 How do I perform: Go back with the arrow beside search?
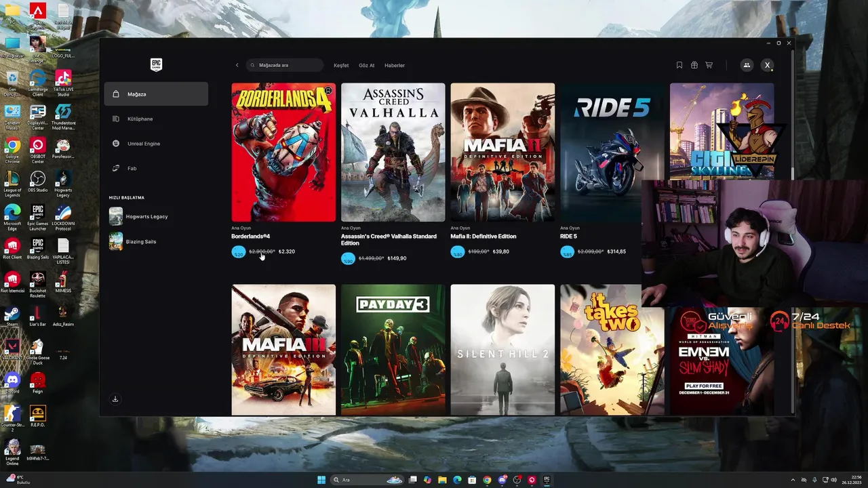[237, 65]
